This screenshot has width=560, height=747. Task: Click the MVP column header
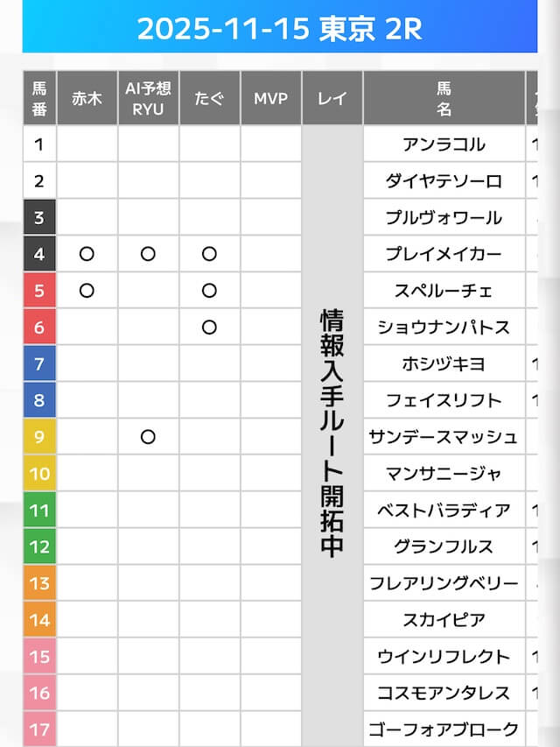(270, 98)
